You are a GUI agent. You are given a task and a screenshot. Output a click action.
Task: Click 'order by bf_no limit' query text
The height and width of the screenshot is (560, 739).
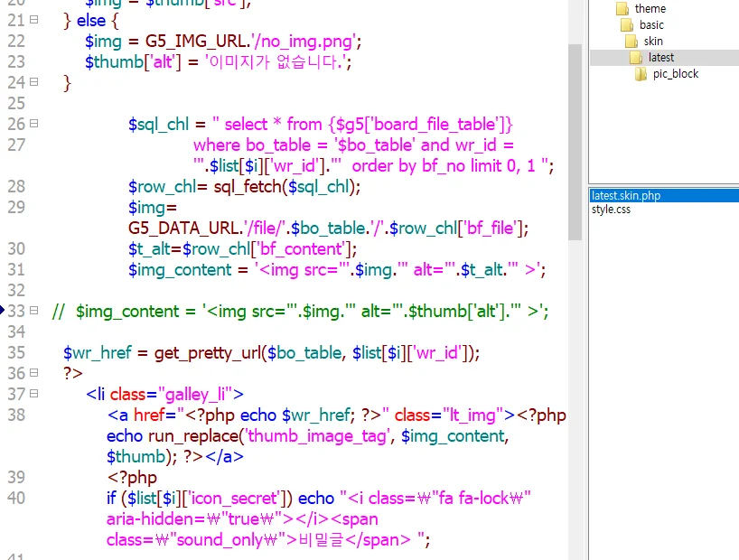(x=427, y=166)
